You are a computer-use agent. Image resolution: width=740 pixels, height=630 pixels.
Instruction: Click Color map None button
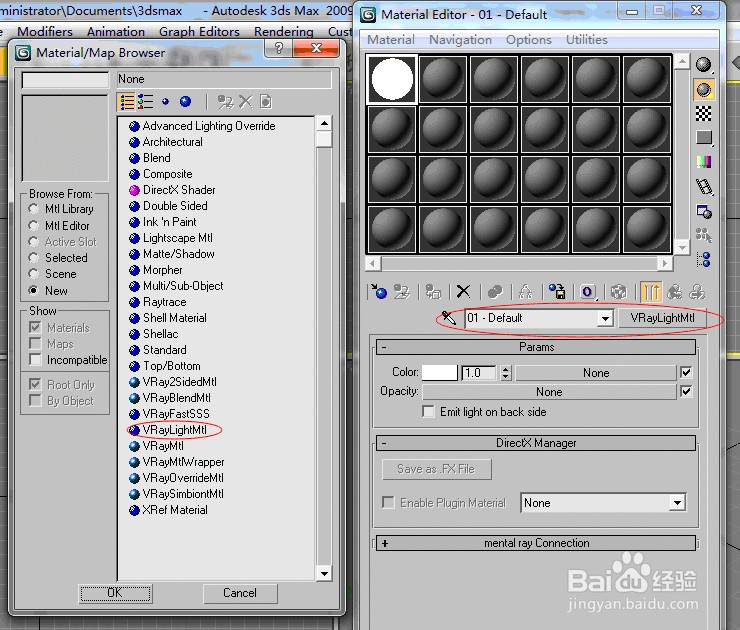coord(596,373)
